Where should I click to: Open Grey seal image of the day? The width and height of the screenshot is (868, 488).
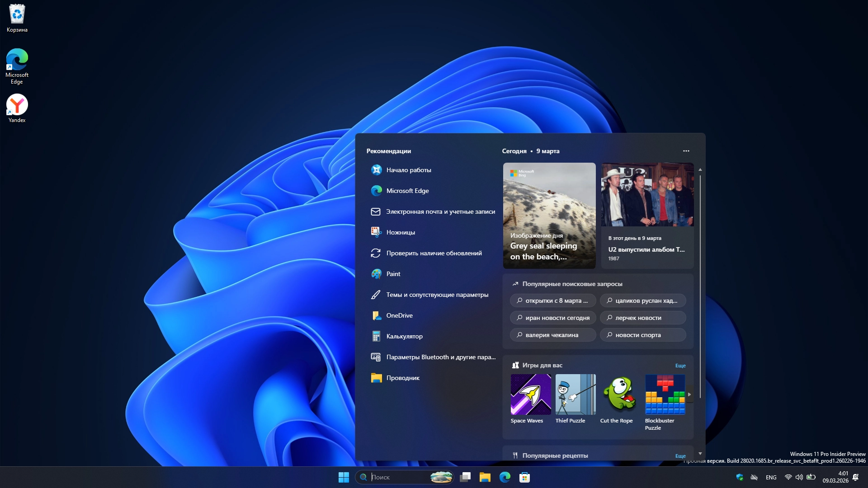tap(549, 216)
